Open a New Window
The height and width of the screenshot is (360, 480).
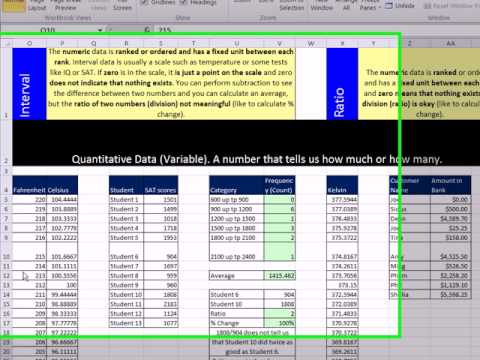coord(322,5)
